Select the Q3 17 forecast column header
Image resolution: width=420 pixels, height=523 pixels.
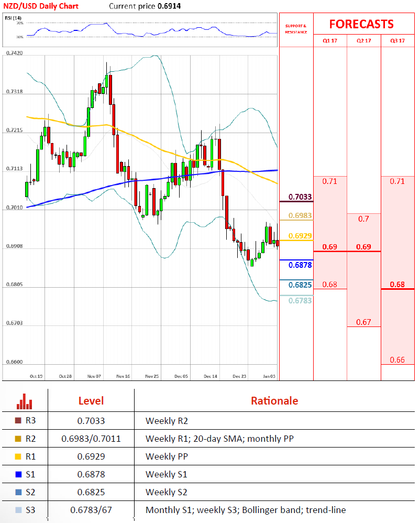coord(397,41)
